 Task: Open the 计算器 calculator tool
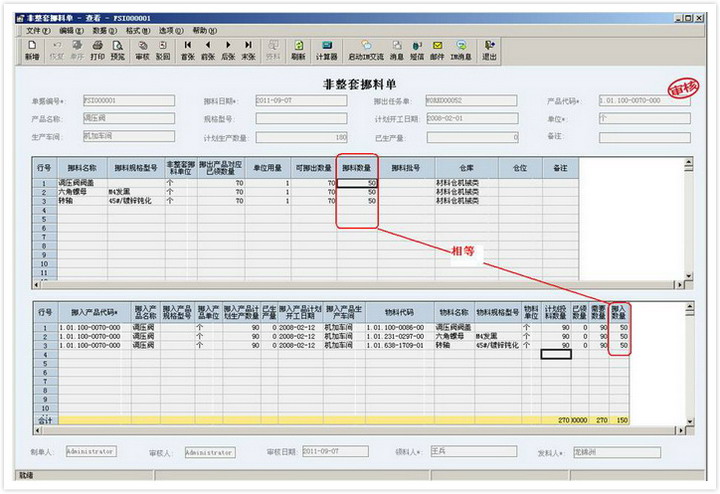click(x=326, y=51)
